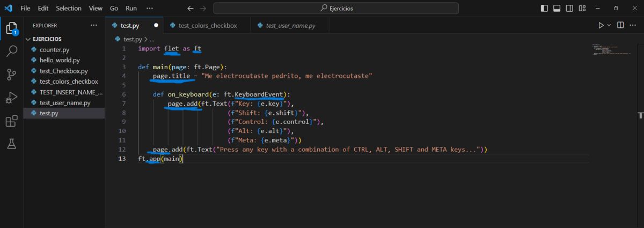Open the Extensions view
Viewport: 644px width, 228px height.
(11, 121)
